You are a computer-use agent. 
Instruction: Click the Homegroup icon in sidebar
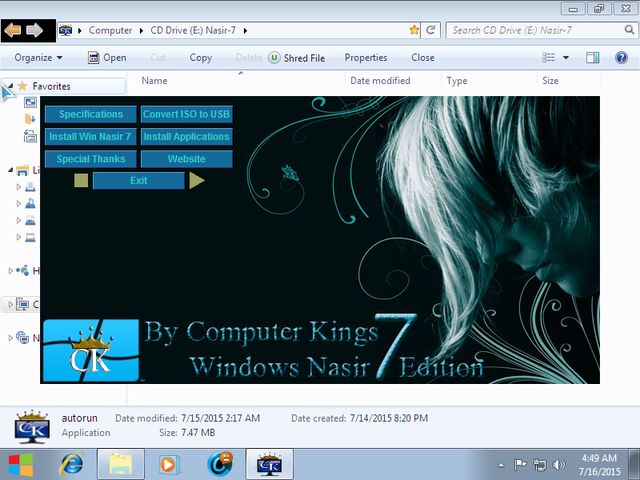click(x=23, y=270)
